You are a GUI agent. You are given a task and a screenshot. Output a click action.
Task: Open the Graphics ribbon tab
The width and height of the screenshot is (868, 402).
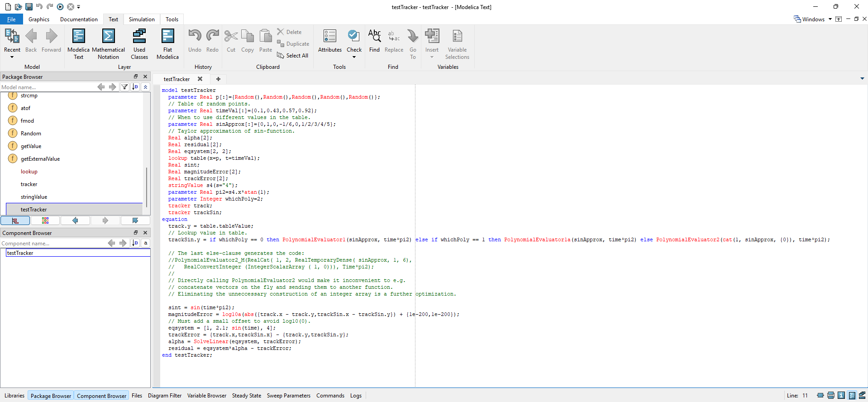click(39, 19)
